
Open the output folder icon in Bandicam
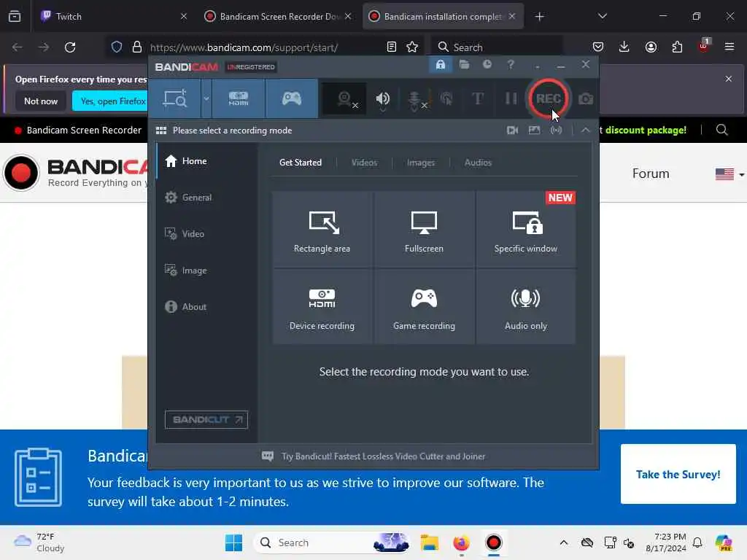point(464,64)
